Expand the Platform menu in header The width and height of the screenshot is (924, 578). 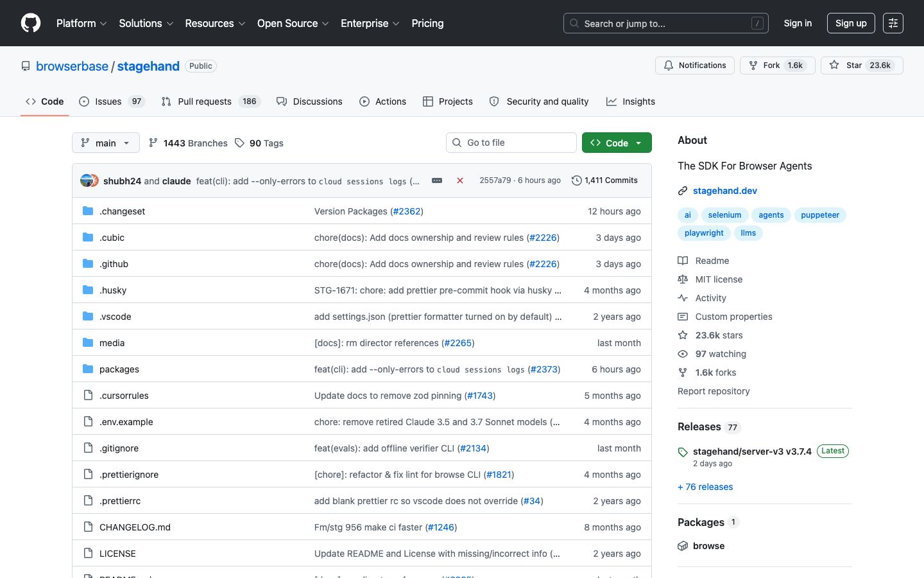[x=81, y=23]
